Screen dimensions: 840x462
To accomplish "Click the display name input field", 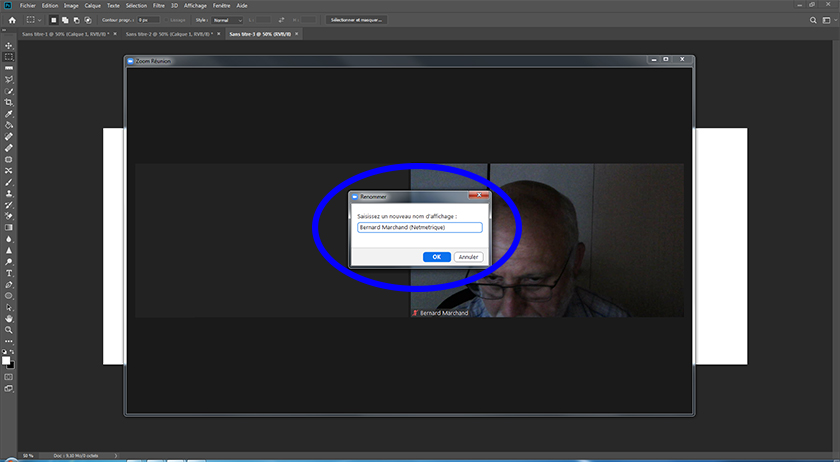I will (x=420, y=227).
